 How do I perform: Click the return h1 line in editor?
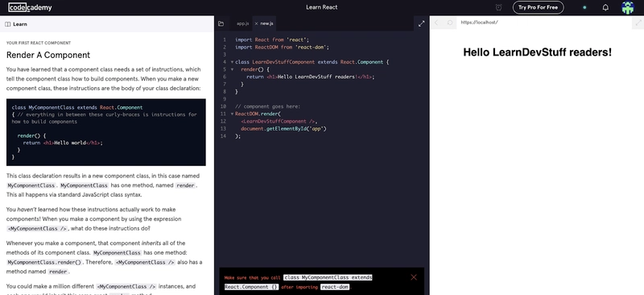pyautogui.click(x=311, y=77)
